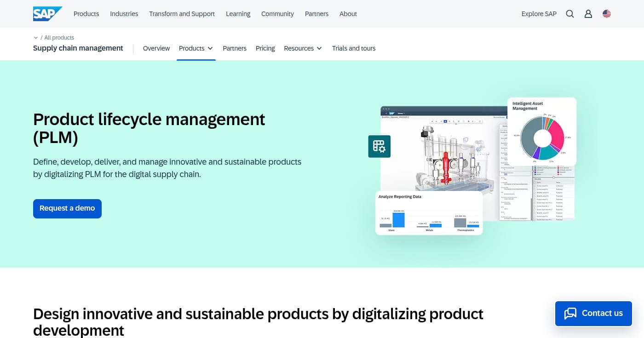Screen dimensions: 644x338
Task: Select the Pricing tab
Action: [x=265, y=48]
